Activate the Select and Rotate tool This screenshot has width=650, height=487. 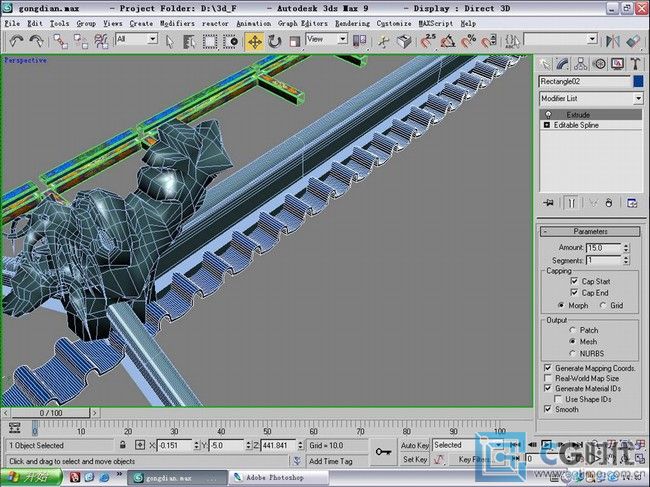click(274, 42)
